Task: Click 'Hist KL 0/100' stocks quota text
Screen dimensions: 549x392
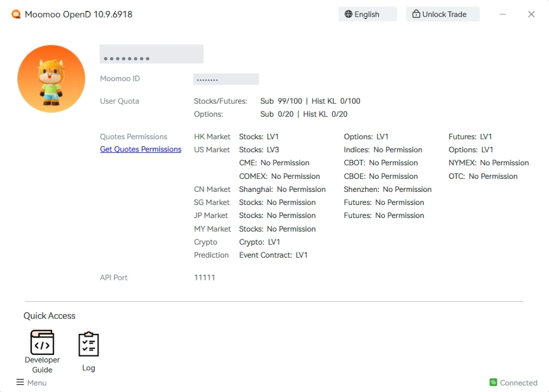Action: (x=336, y=101)
